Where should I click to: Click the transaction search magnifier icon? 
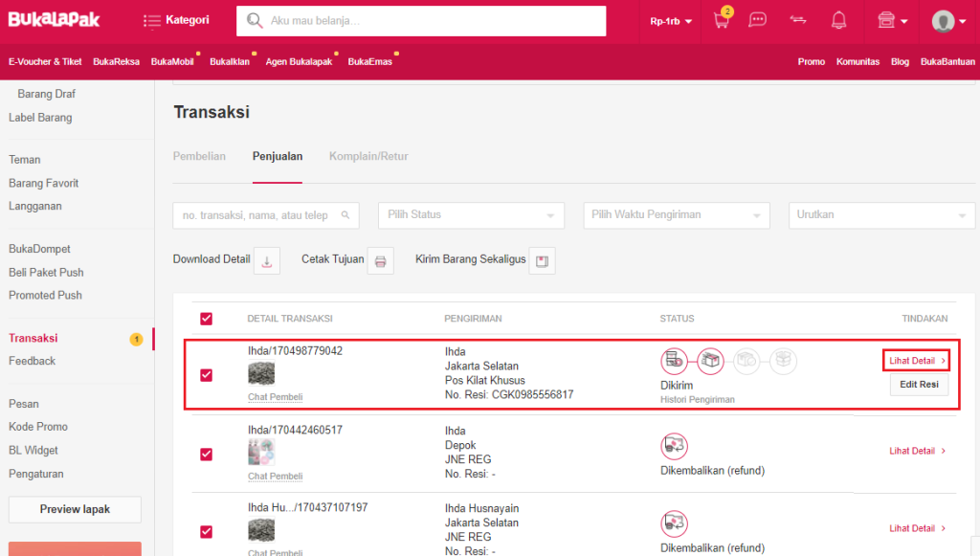point(345,215)
